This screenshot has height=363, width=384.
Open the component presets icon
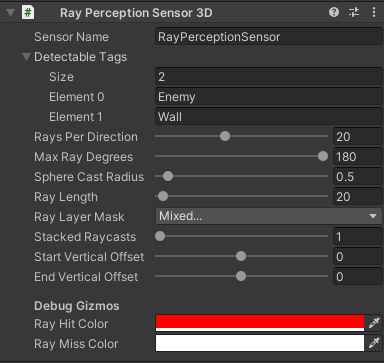point(354,12)
